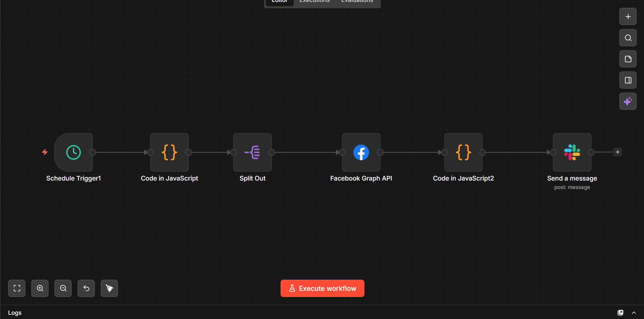Click the Code in JavaScript2 output connector

(482, 152)
